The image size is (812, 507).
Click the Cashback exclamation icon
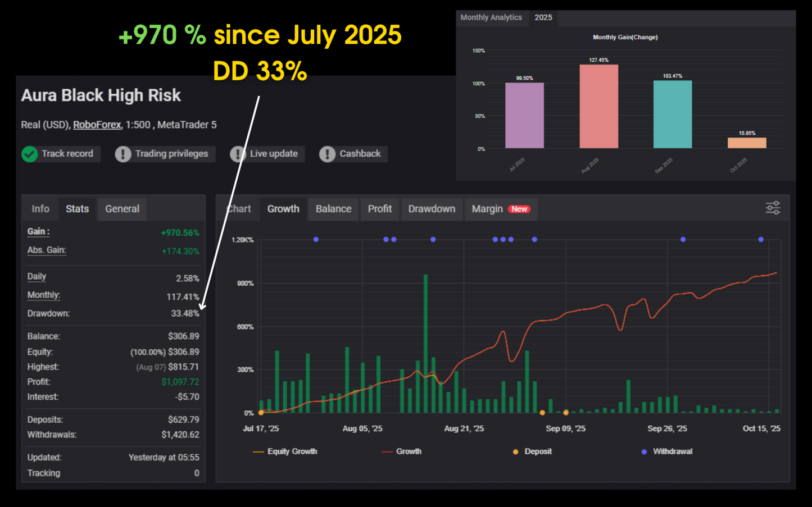click(x=327, y=154)
